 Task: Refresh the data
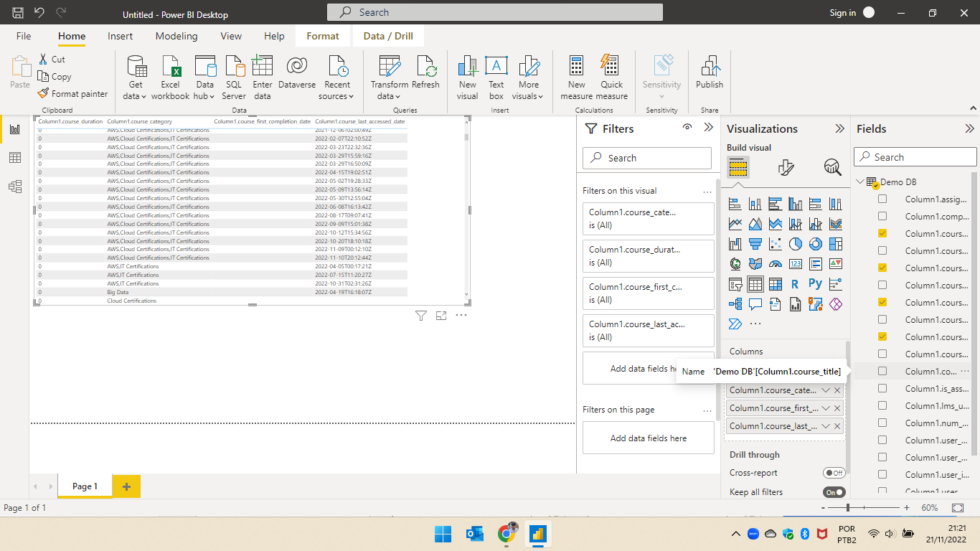click(425, 74)
